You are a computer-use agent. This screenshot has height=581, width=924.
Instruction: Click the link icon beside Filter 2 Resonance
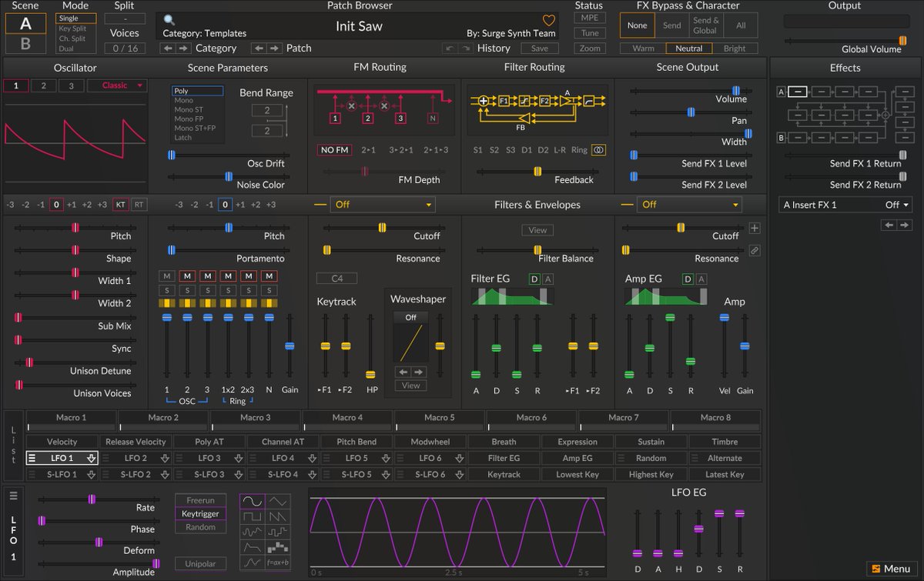pos(754,251)
